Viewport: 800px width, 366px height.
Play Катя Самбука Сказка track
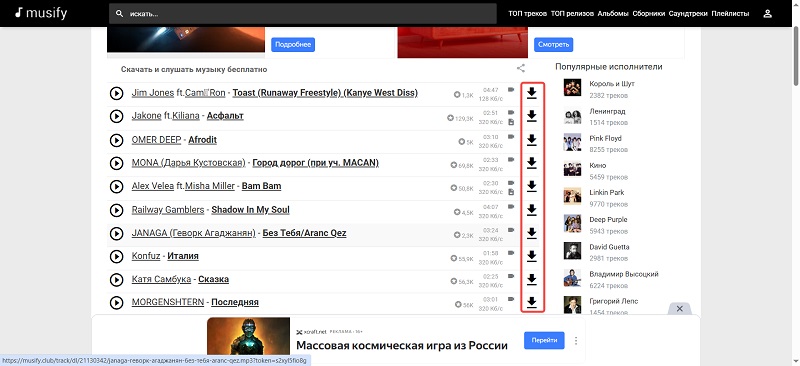coord(116,280)
